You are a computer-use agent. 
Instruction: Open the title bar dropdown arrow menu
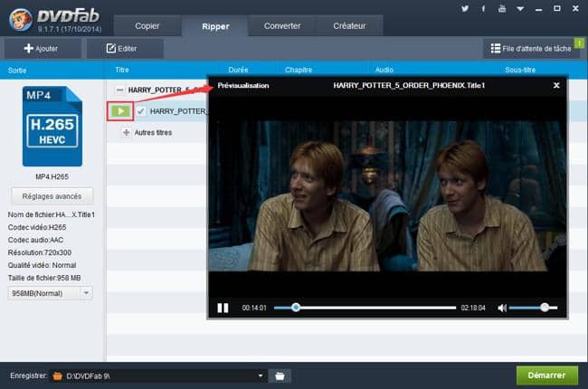(520, 9)
